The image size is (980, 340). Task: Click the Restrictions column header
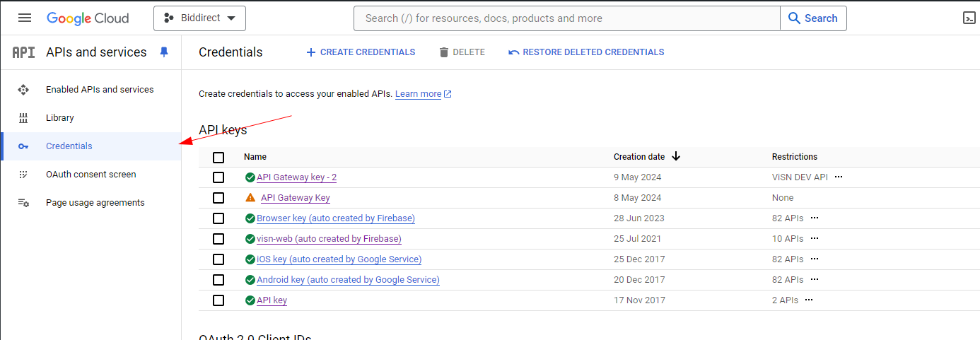(x=795, y=157)
